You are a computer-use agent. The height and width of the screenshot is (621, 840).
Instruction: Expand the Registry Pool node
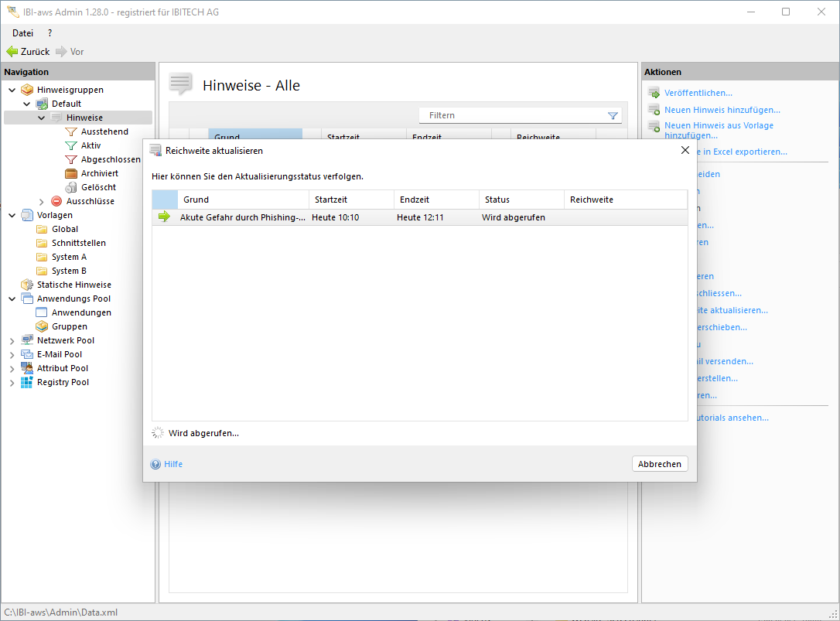pos(12,383)
